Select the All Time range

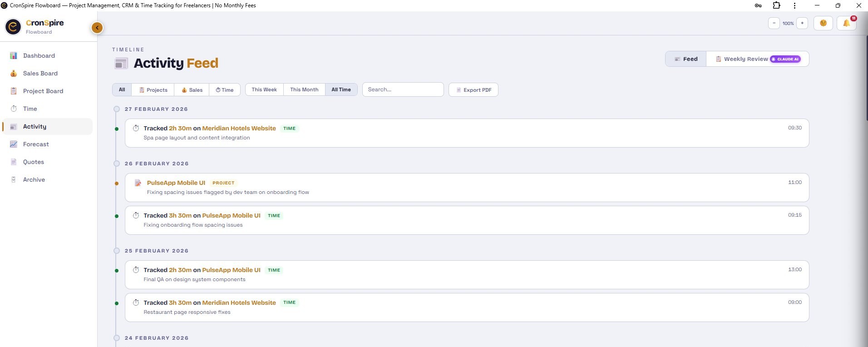[341, 89]
